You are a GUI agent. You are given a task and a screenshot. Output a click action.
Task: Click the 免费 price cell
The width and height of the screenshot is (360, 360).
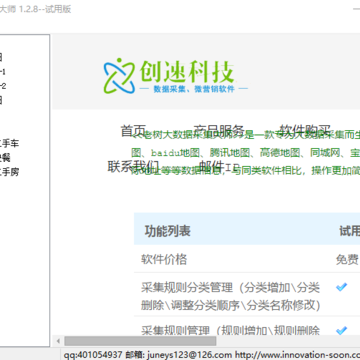point(347,259)
